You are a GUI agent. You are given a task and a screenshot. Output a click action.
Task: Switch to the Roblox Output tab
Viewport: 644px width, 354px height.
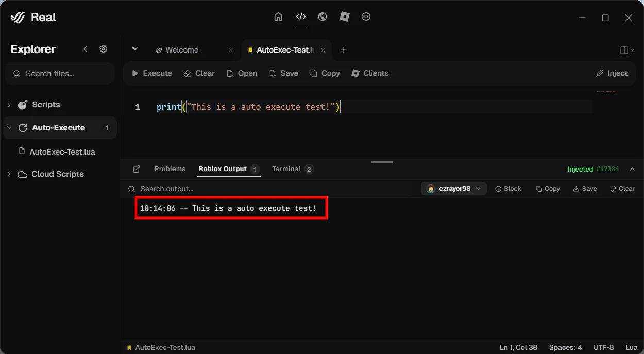[x=229, y=169]
